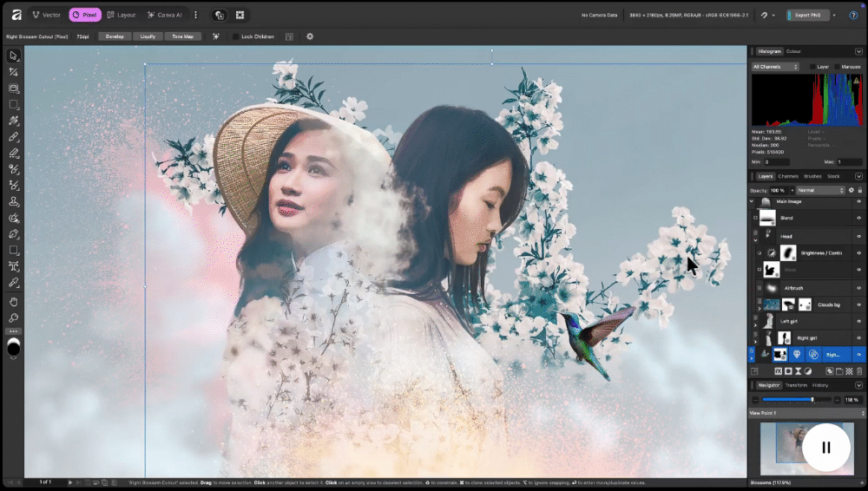Switch to the Vector studio tab
The width and height of the screenshot is (868, 491).
pyautogui.click(x=46, y=15)
